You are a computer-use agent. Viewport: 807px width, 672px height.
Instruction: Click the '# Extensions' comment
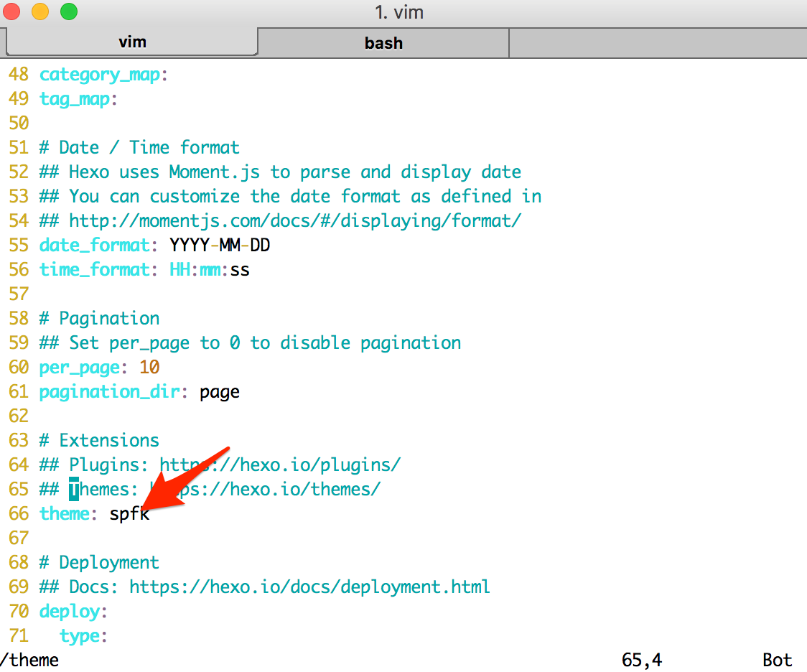(x=99, y=440)
